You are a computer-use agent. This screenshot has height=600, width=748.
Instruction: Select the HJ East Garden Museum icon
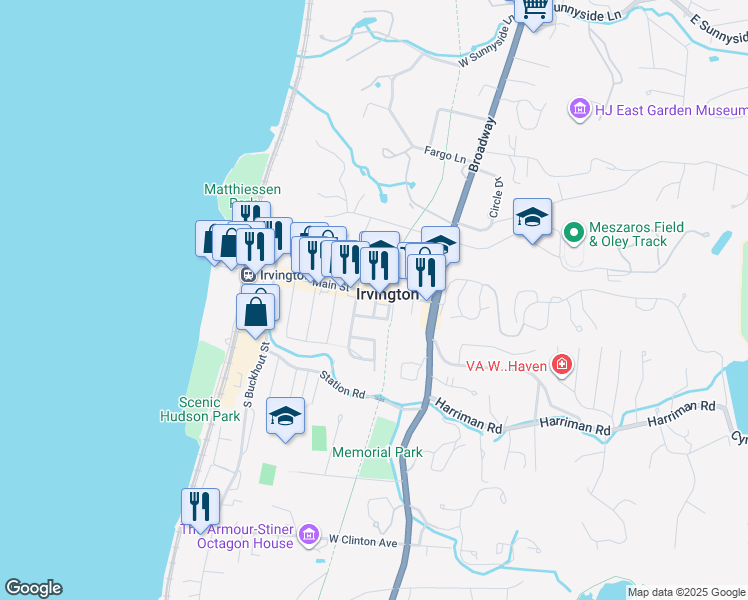580,109
